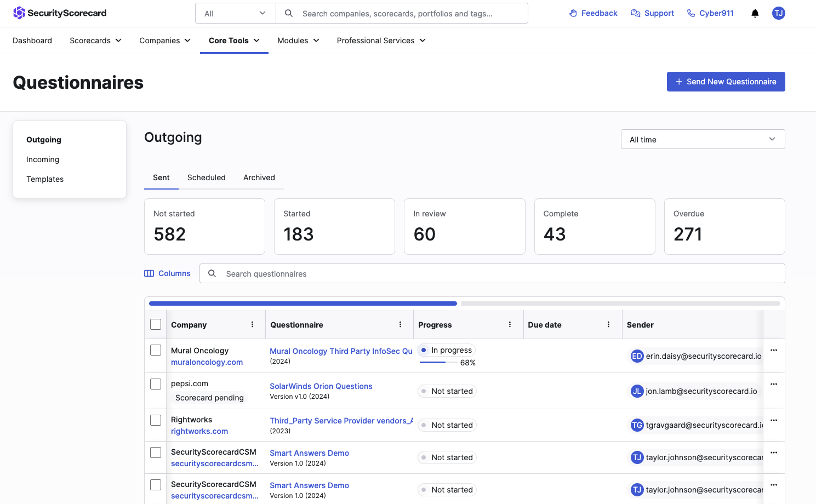
Task: Check the Rightworks row checkbox
Action: (156, 420)
